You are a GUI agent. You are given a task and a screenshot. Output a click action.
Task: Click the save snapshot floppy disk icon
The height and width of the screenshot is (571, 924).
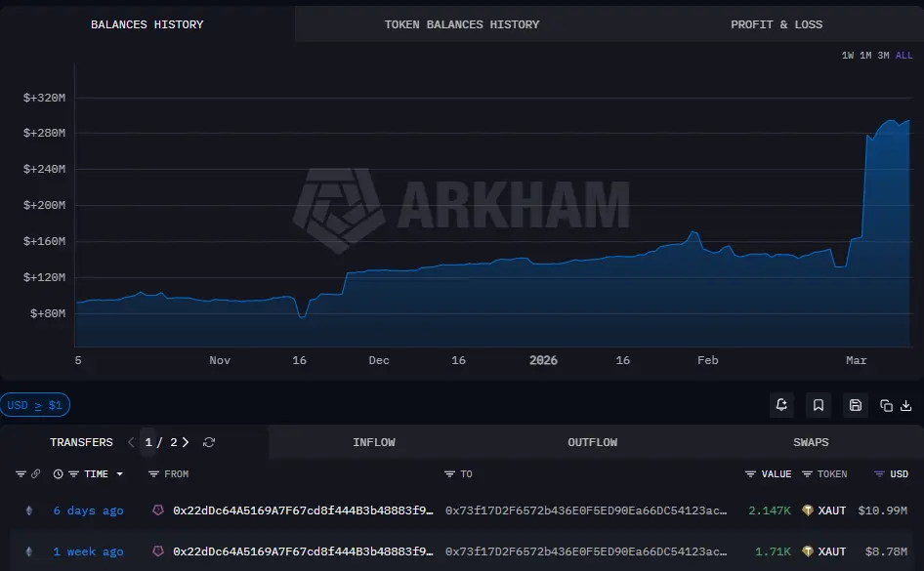pyautogui.click(x=856, y=405)
